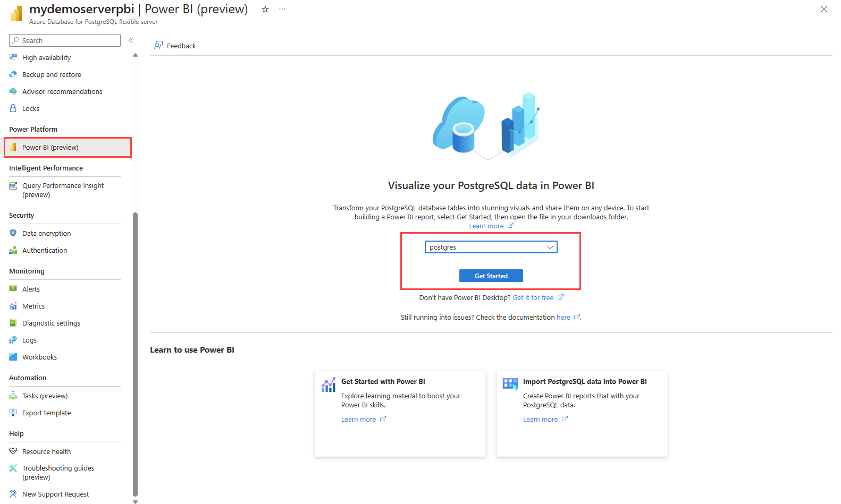Click the Metrics chart icon
The height and width of the screenshot is (504, 841).
13,306
